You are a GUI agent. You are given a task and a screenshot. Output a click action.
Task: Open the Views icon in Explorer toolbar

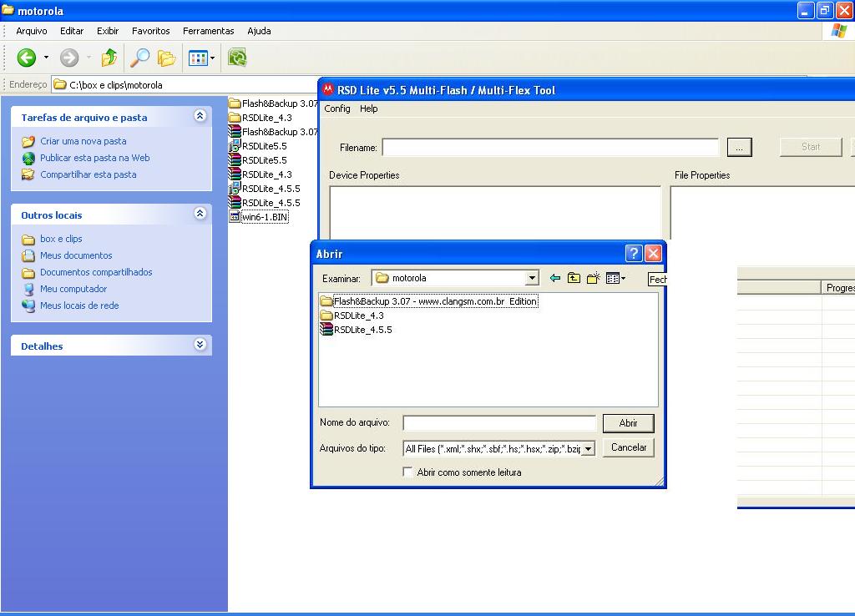click(x=197, y=58)
